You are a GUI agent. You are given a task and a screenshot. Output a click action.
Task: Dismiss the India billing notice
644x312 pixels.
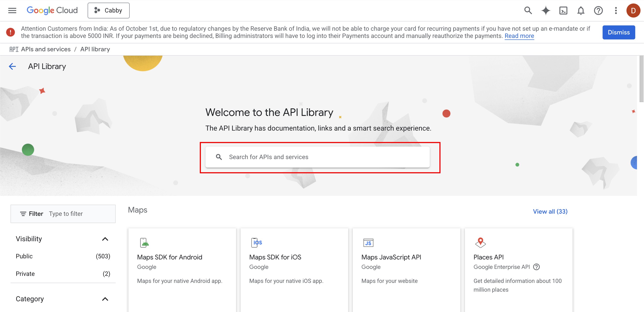(x=618, y=32)
